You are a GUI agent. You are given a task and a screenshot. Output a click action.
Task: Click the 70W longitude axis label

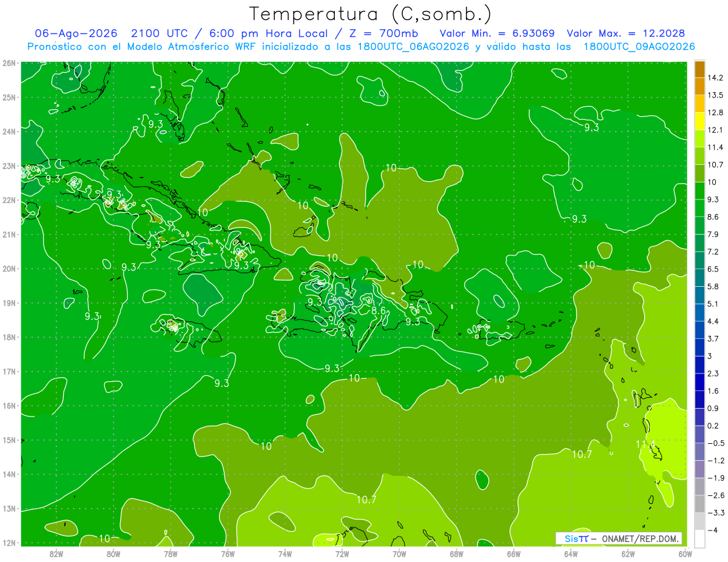tap(399, 554)
